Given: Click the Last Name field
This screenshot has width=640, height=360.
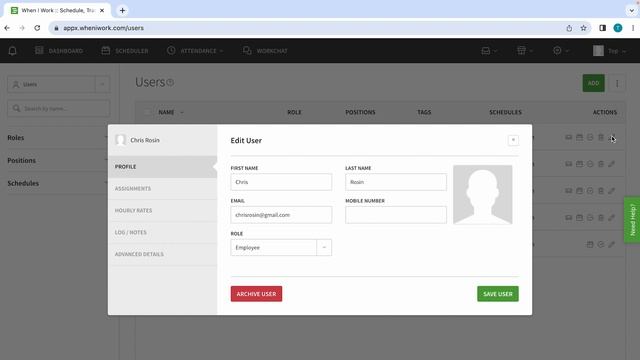Looking at the screenshot, I should click(396, 182).
